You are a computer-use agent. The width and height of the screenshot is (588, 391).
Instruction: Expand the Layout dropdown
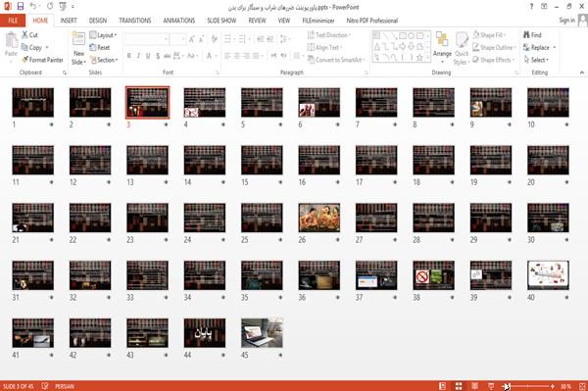tap(103, 35)
